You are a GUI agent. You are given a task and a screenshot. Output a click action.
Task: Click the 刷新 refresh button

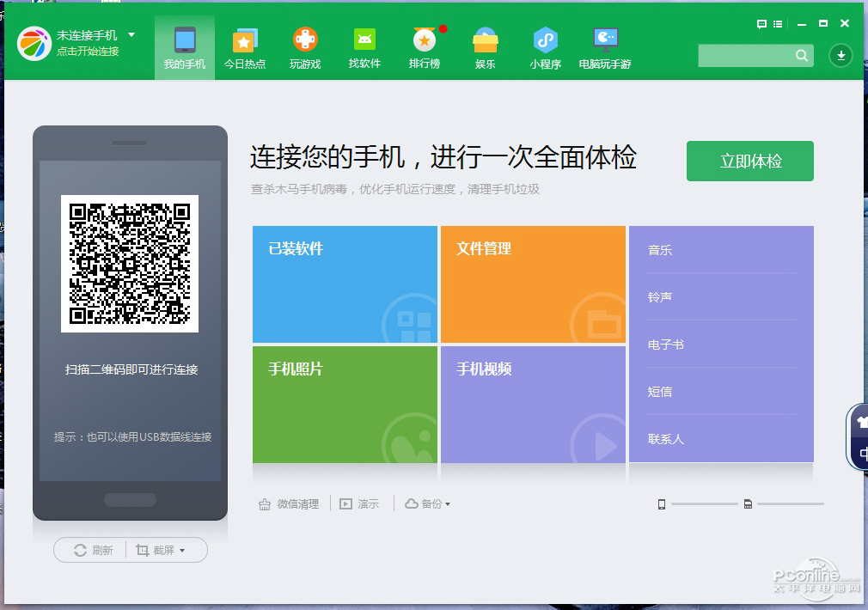(x=93, y=550)
